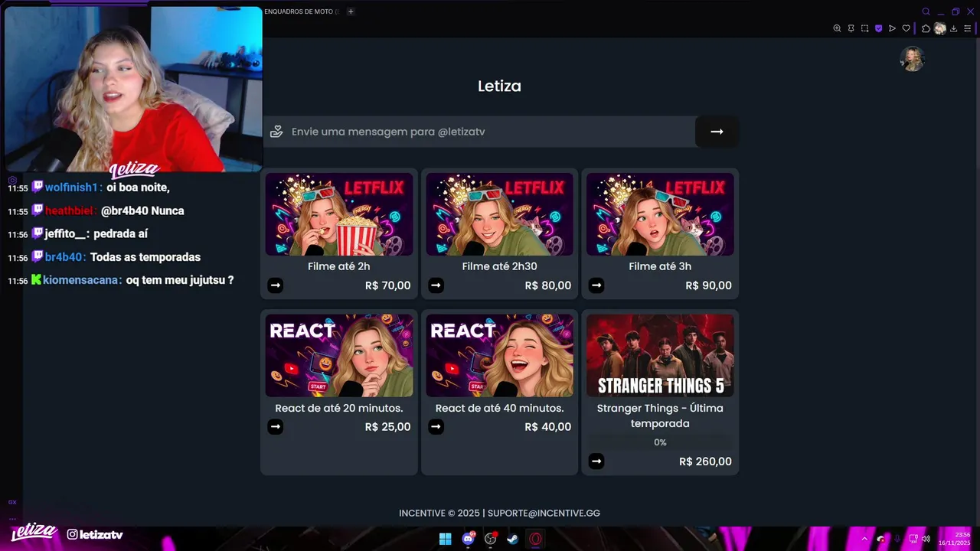The width and height of the screenshot is (980, 551).
Task: Open the Stranger Things 5 thumbnail
Action: pyautogui.click(x=660, y=356)
